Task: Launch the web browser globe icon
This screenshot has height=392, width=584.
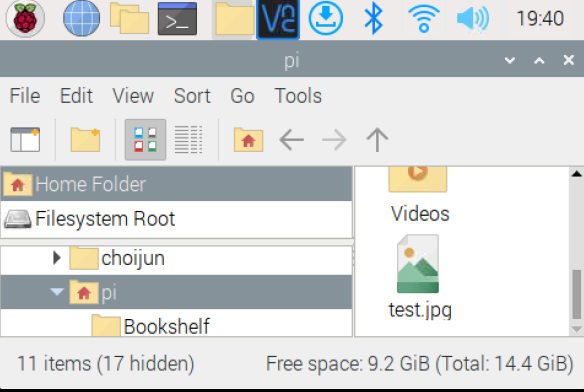Action: [82, 19]
